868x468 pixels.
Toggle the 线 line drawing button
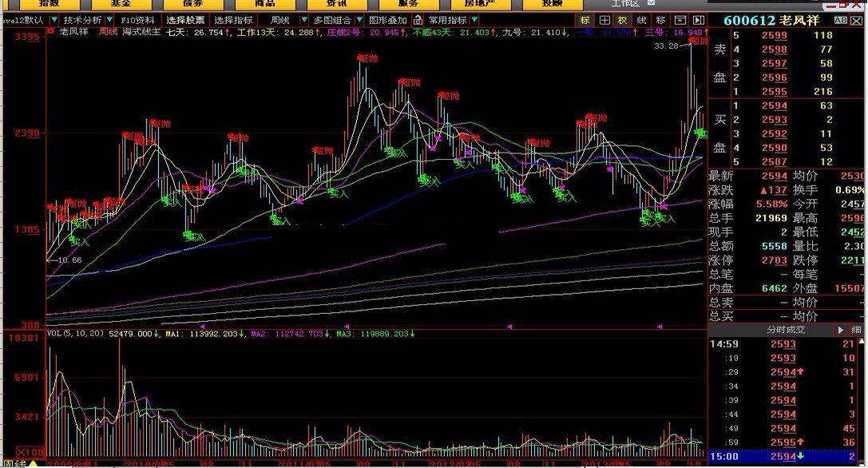pyautogui.click(x=641, y=20)
